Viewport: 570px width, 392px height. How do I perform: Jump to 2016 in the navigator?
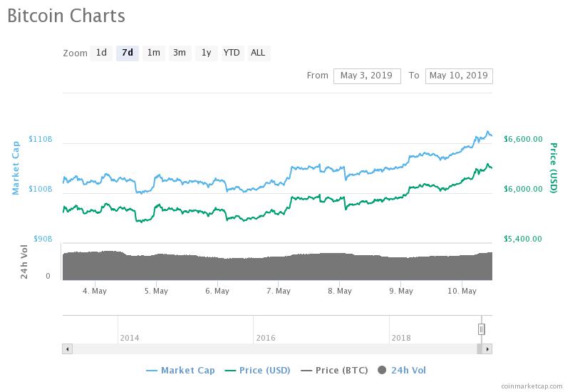(x=266, y=338)
